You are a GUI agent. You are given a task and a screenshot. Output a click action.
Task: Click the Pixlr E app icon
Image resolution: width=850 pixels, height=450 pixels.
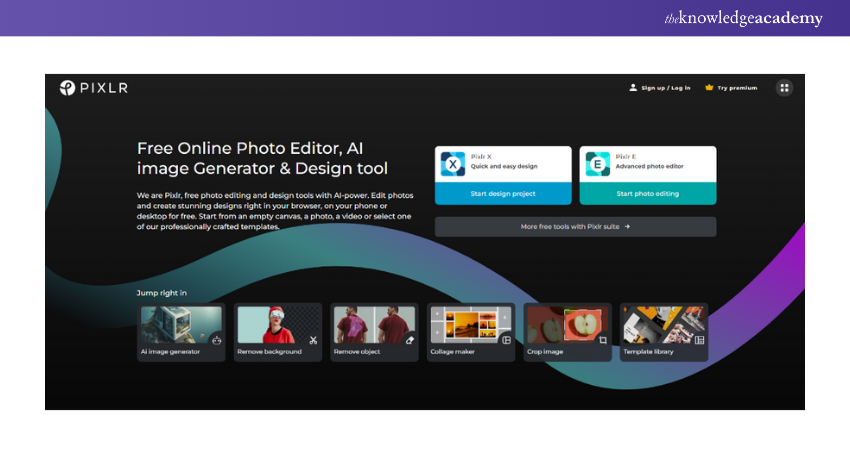[597, 164]
